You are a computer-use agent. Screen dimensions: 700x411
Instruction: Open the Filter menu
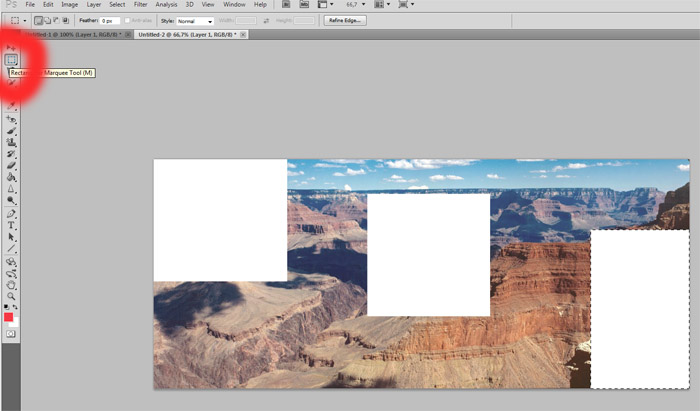coord(140,4)
